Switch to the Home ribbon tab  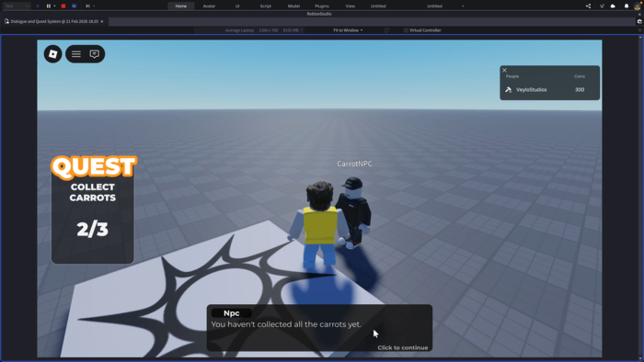click(180, 6)
